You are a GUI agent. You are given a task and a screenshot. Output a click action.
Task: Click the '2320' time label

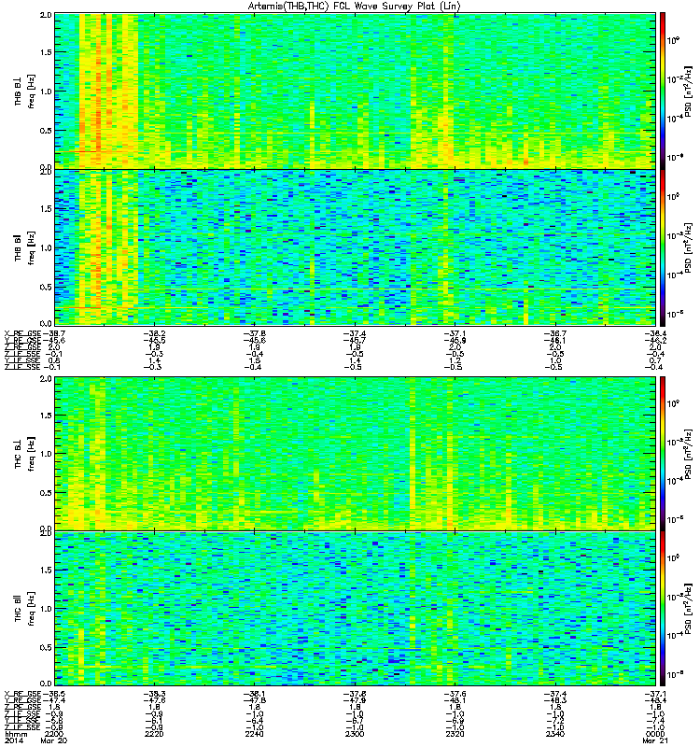[455, 734]
